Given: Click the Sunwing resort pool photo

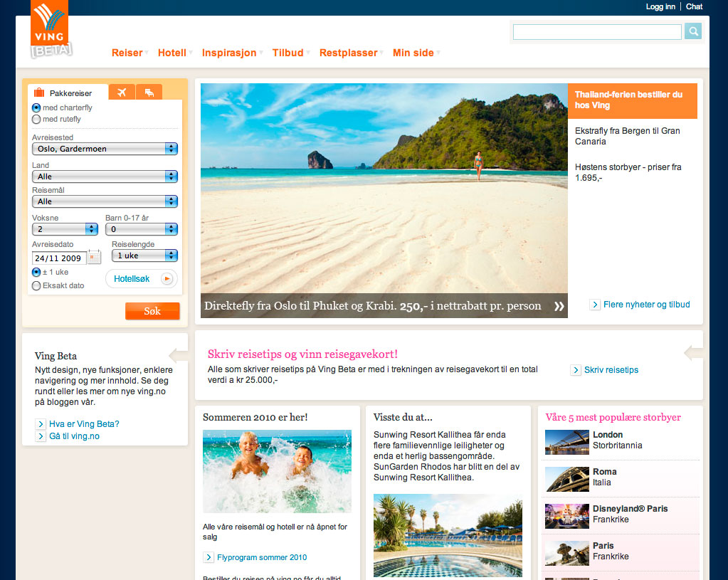Looking at the screenshot, I should pyautogui.click(x=448, y=535).
